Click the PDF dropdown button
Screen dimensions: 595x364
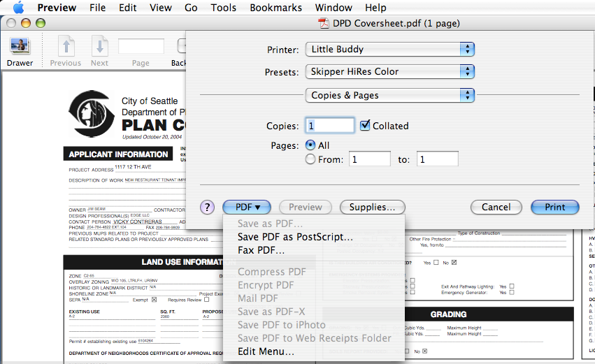point(247,207)
